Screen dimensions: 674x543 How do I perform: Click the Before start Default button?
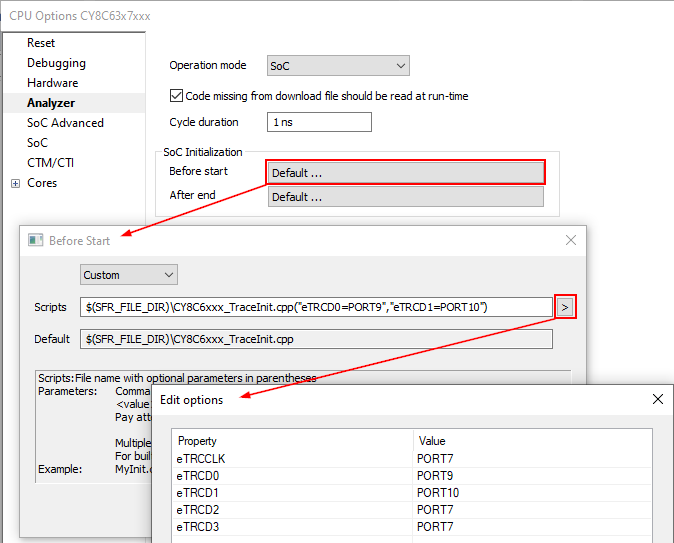coord(405,172)
